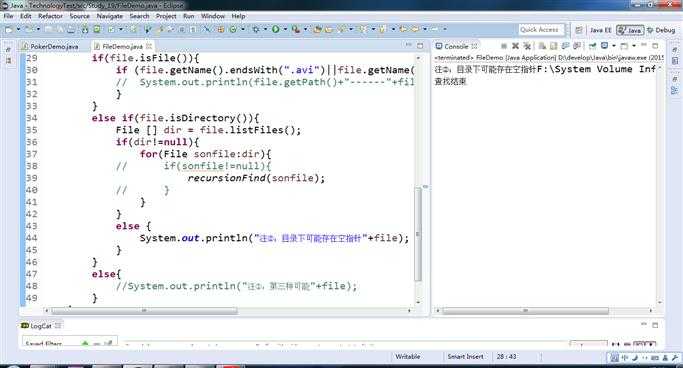
Task: Switch to the Debug perspective
Action: tap(661, 30)
